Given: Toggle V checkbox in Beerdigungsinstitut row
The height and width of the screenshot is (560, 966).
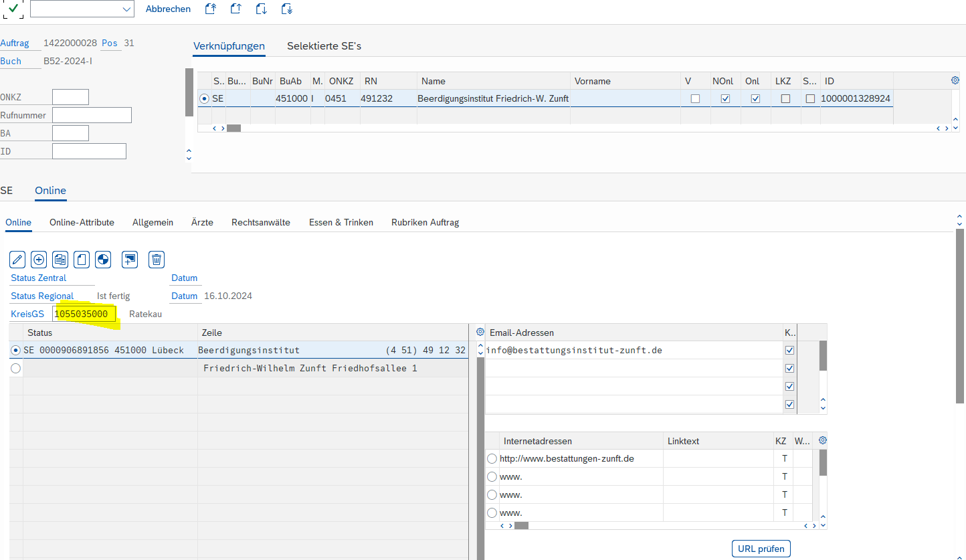Looking at the screenshot, I should tap(695, 99).
